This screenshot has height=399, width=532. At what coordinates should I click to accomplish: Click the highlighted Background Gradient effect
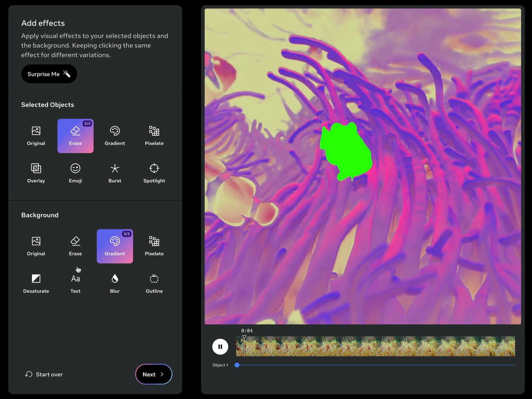115,246
